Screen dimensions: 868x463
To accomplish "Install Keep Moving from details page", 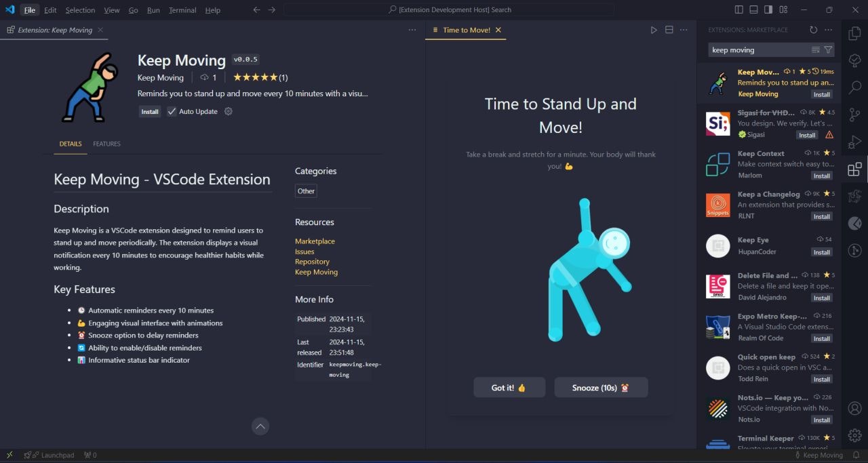I will coord(150,112).
